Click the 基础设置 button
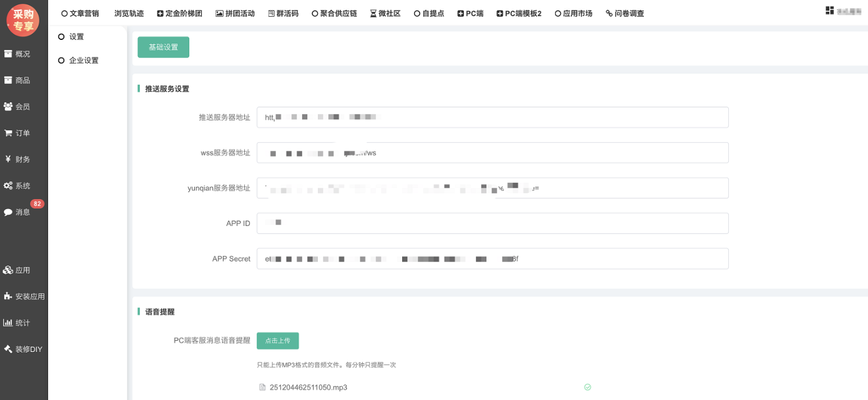The width and height of the screenshot is (868, 400). [163, 47]
